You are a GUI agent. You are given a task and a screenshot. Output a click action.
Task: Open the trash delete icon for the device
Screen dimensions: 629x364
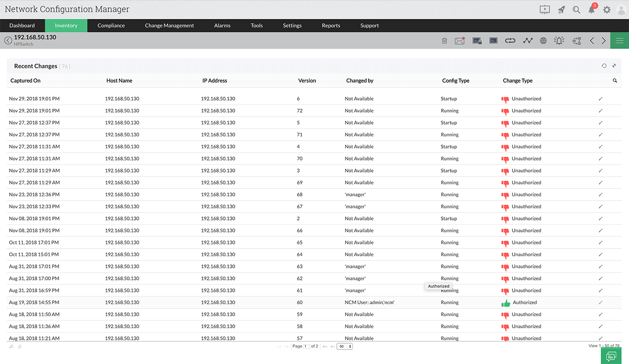pos(444,41)
